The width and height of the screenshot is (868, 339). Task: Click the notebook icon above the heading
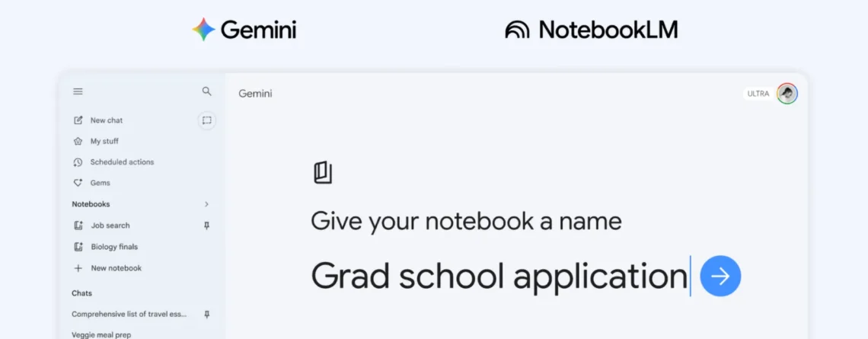(x=323, y=172)
